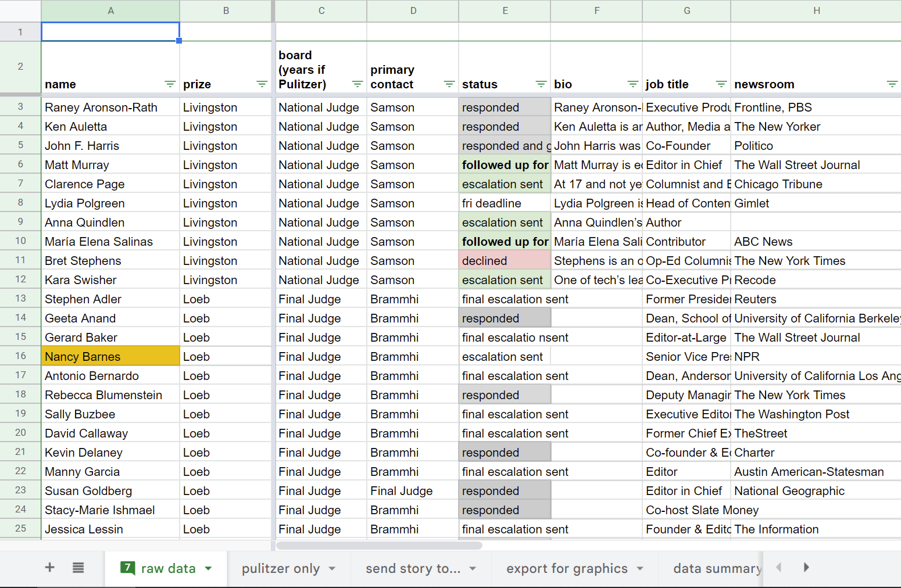Select column F header
This screenshot has height=588, width=901.
[x=597, y=10]
